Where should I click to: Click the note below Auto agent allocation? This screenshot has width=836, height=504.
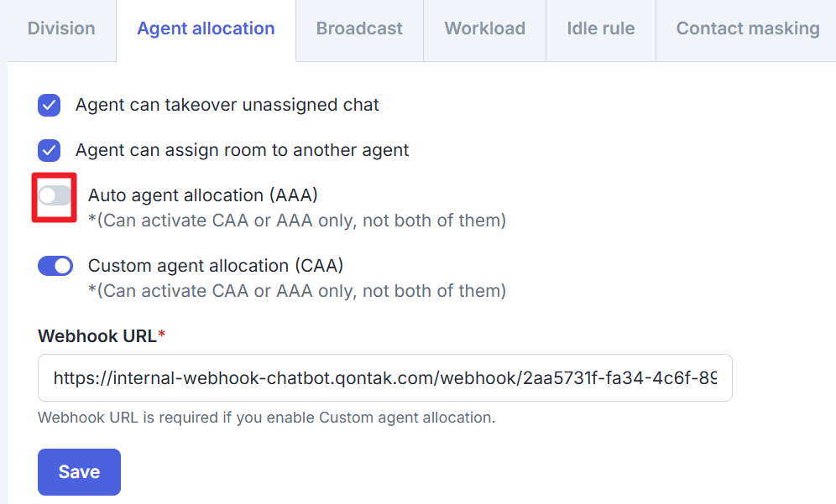[297, 221]
